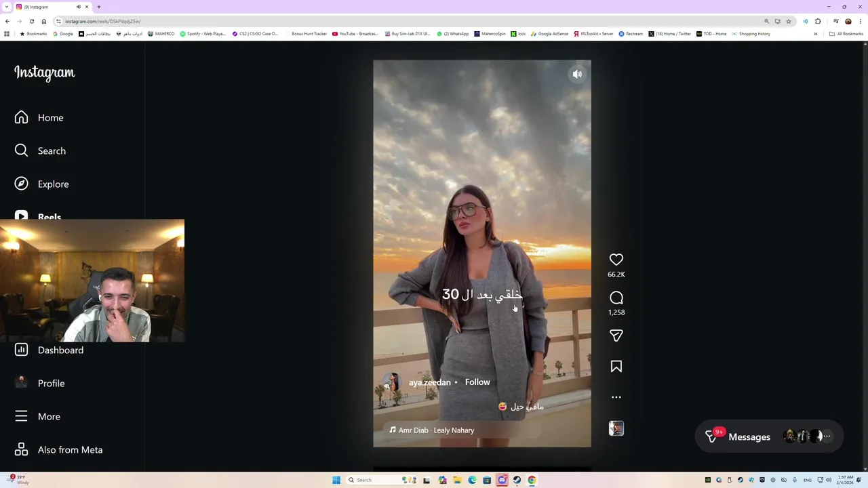
Task: Open the taskbar clock showing 1:37 AM
Action: point(845,480)
